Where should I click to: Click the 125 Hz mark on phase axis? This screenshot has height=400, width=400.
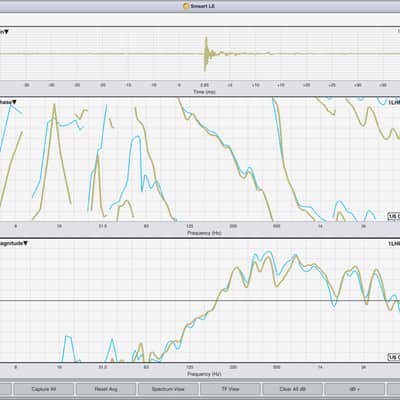coord(190,226)
